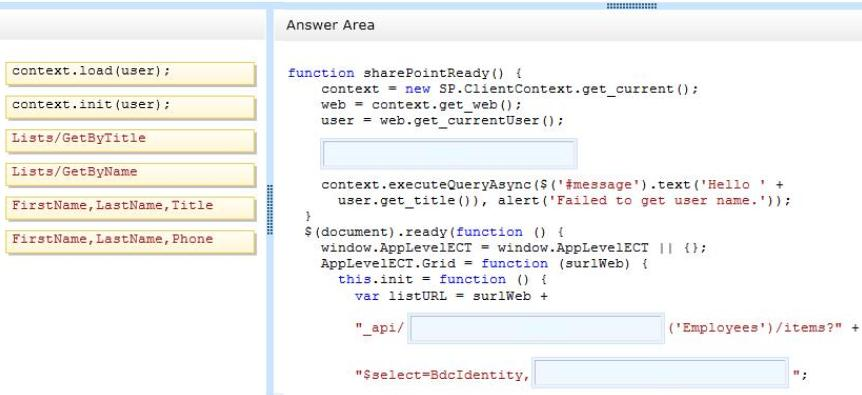Click the Answer Area header
The width and height of the screenshot is (862, 395).
point(330,25)
